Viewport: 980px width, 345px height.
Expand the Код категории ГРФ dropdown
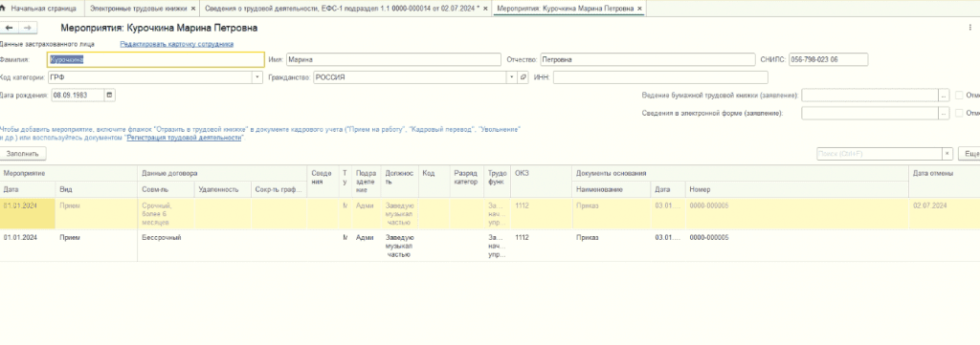tap(257, 77)
